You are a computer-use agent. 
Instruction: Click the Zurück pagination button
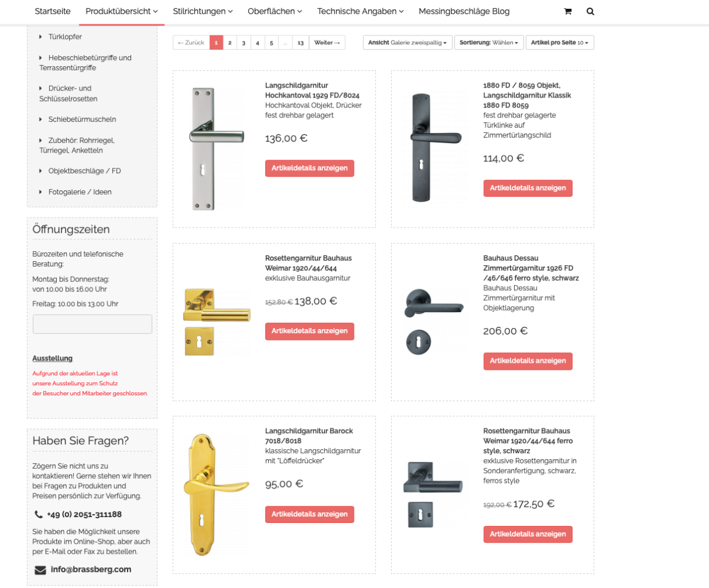(191, 43)
